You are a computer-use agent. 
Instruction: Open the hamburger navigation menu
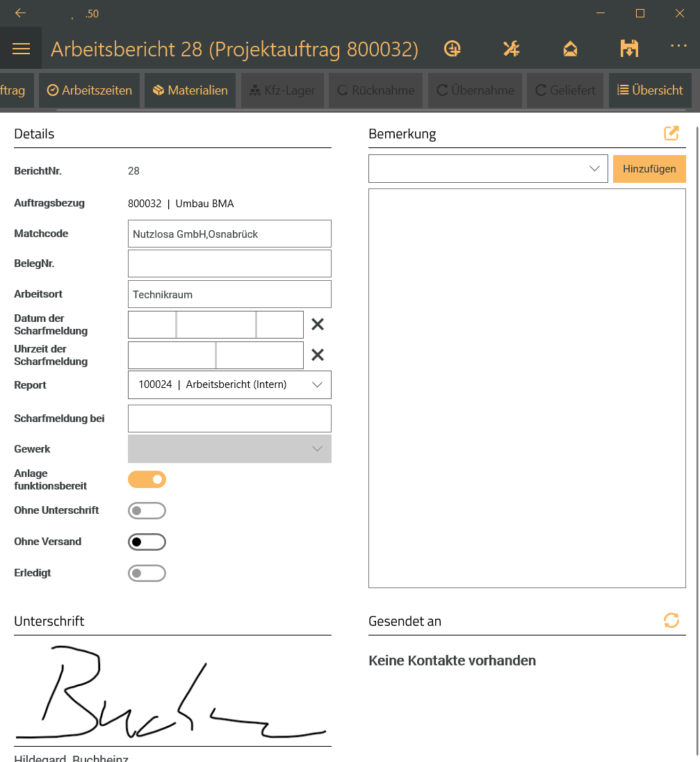(21, 49)
